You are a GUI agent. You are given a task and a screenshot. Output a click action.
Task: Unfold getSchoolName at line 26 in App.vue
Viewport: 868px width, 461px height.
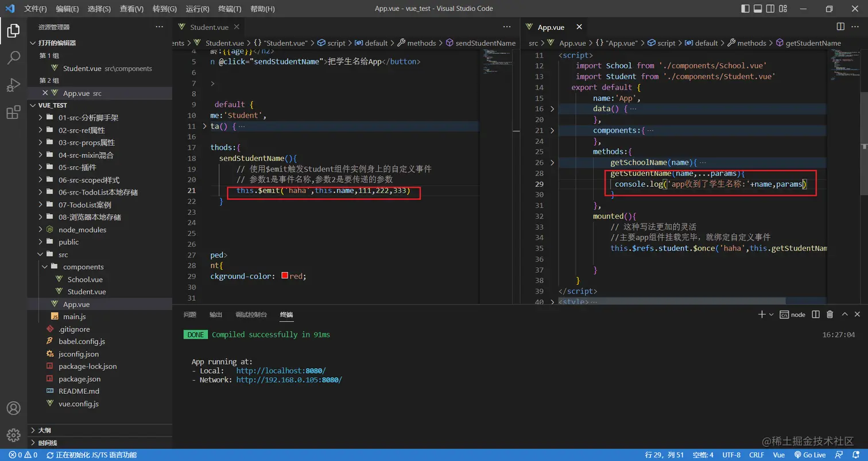coord(552,162)
